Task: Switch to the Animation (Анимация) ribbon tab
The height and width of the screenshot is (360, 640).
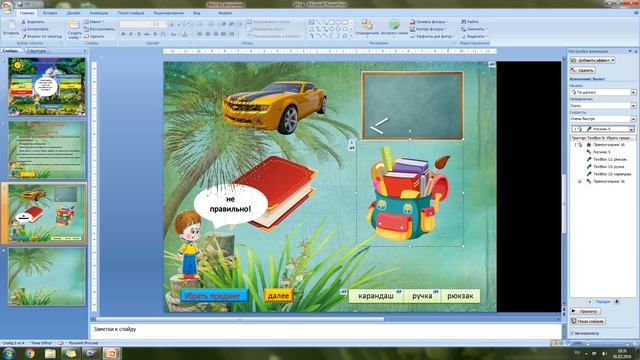Action: (99, 13)
